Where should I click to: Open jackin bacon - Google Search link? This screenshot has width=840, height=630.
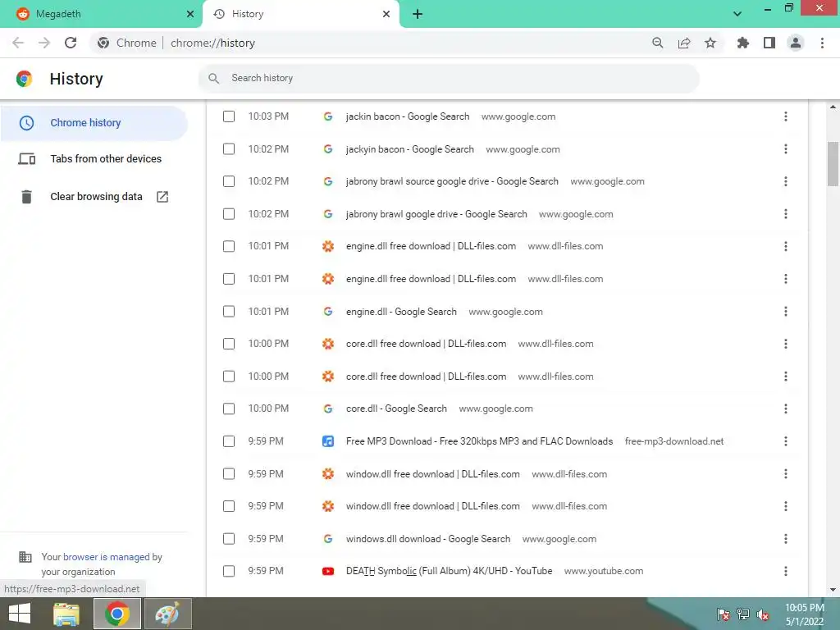(407, 116)
